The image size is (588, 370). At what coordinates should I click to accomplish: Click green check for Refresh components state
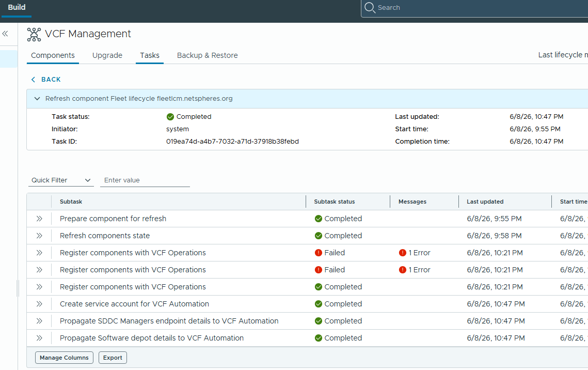click(x=319, y=236)
